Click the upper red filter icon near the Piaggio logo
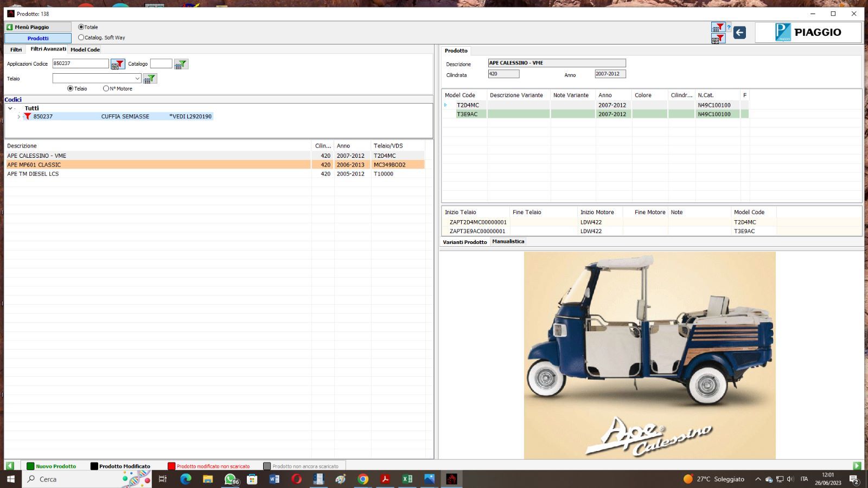 (x=718, y=27)
